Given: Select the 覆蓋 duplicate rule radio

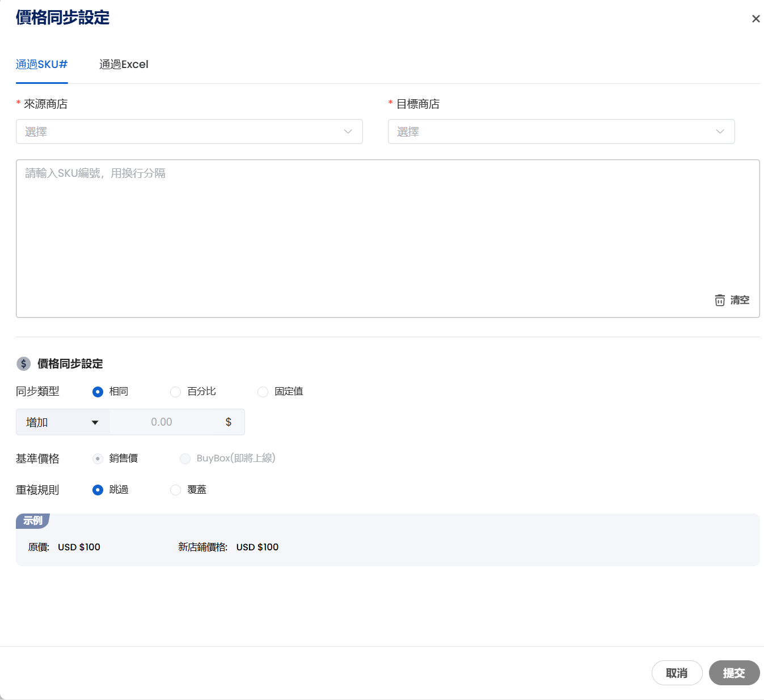Looking at the screenshot, I should pos(176,490).
